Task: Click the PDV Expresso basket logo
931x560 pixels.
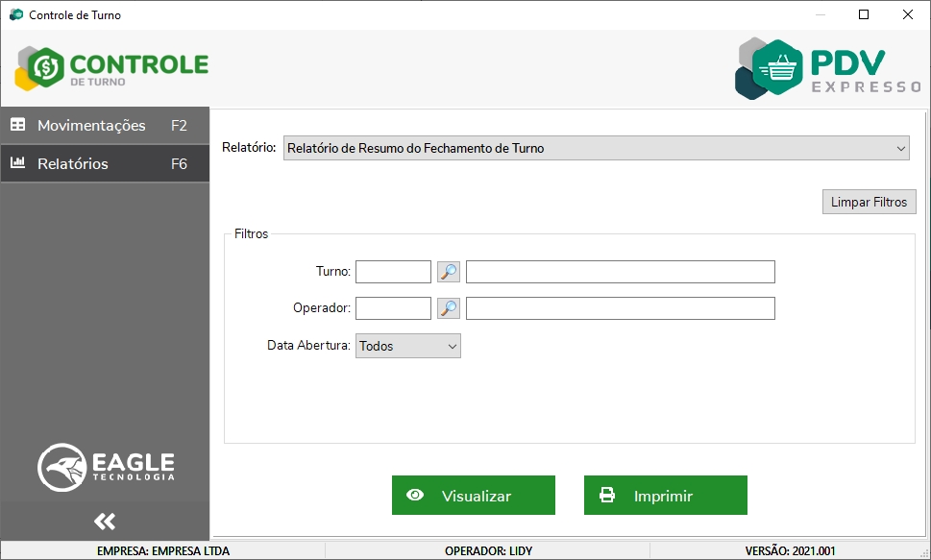Action: point(827,68)
